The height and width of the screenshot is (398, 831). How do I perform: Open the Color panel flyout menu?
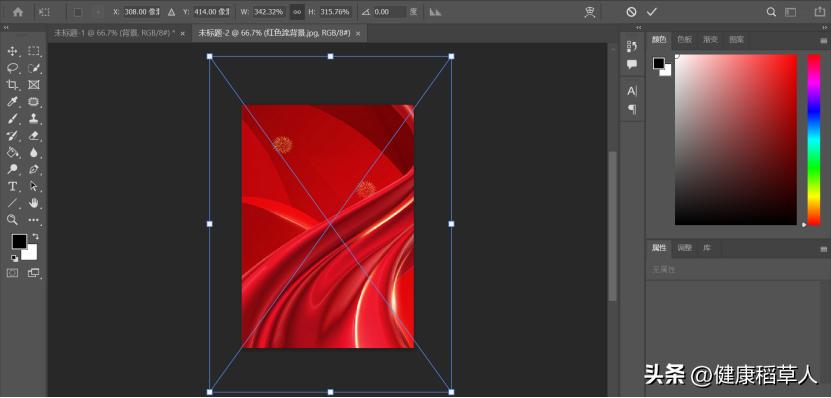[823, 40]
